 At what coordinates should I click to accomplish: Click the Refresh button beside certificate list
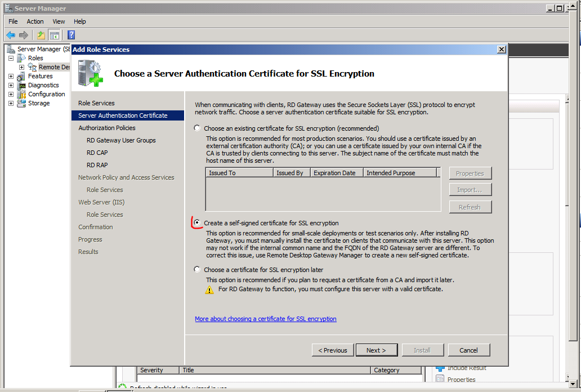(470, 207)
